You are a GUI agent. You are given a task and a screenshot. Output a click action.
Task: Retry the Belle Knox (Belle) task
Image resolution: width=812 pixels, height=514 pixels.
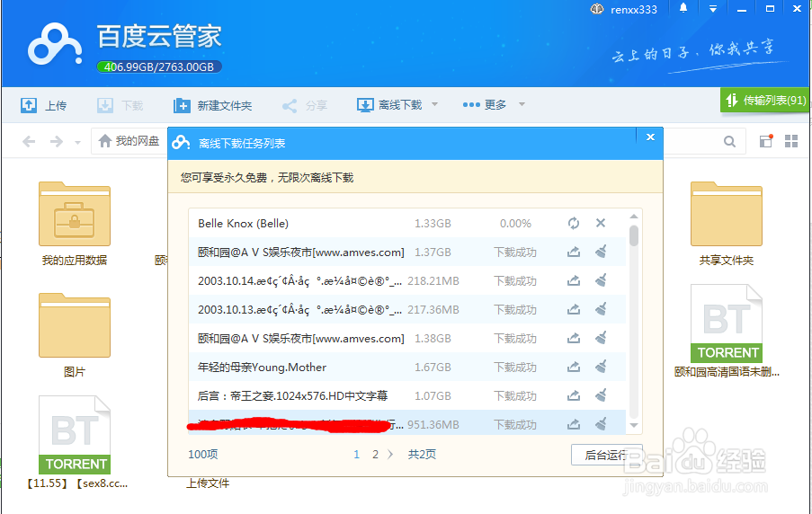coord(574,223)
